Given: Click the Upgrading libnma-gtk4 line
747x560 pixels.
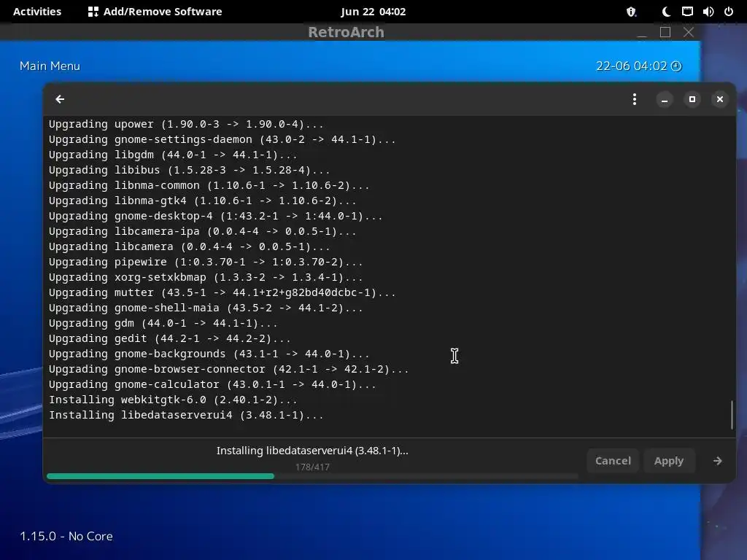Looking at the screenshot, I should point(203,201).
